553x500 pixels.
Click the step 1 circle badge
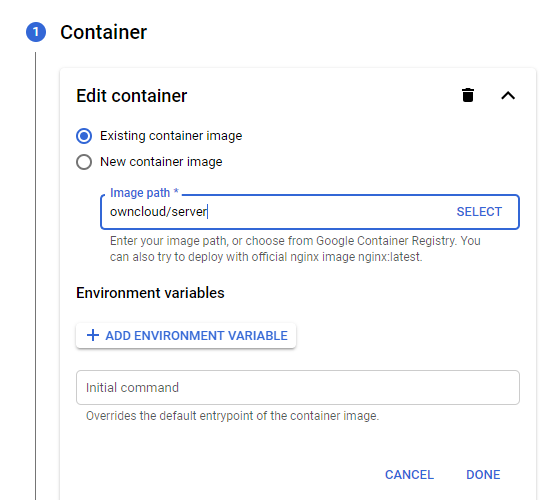[36, 32]
